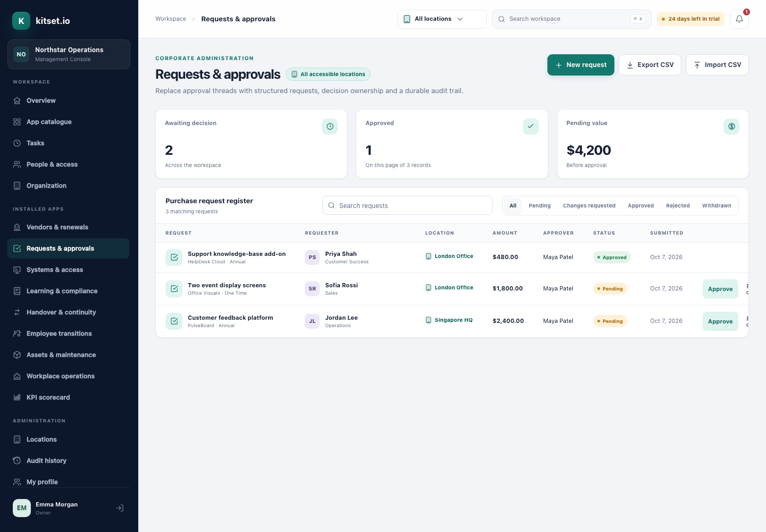The height and width of the screenshot is (532, 766).
Task: Open Locations administration page
Action: (x=68, y=439)
